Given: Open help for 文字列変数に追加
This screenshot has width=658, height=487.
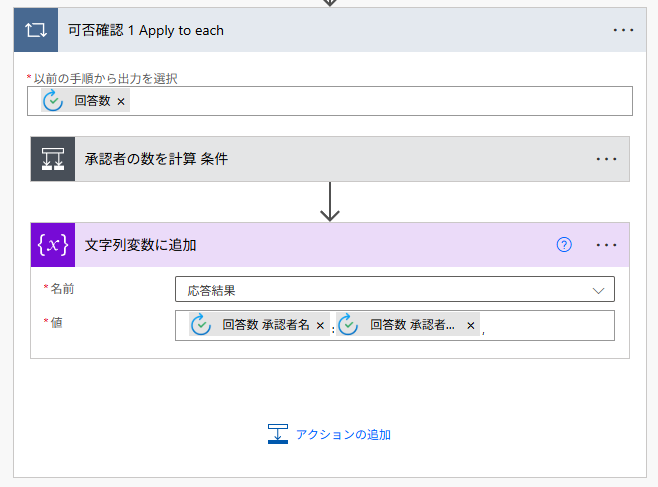Looking at the screenshot, I should point(564,245).
